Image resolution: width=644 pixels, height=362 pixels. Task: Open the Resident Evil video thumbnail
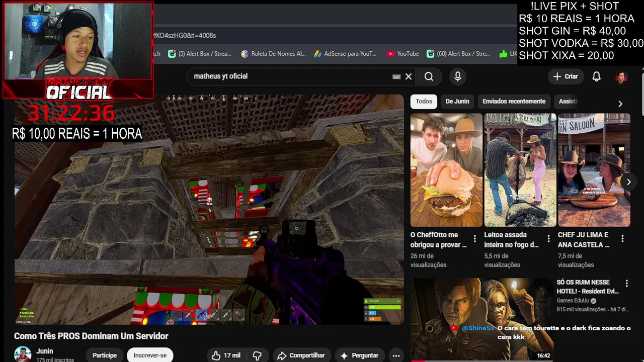[x=481, y=320]
